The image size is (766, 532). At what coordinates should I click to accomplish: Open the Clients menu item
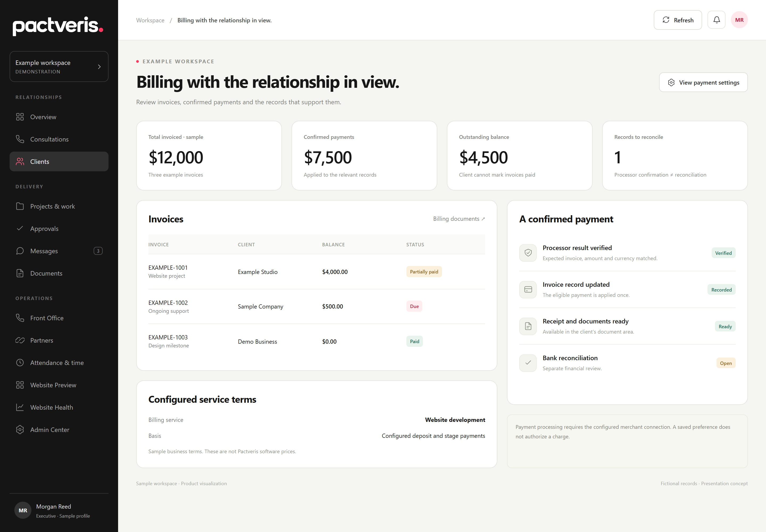point(59,162)
